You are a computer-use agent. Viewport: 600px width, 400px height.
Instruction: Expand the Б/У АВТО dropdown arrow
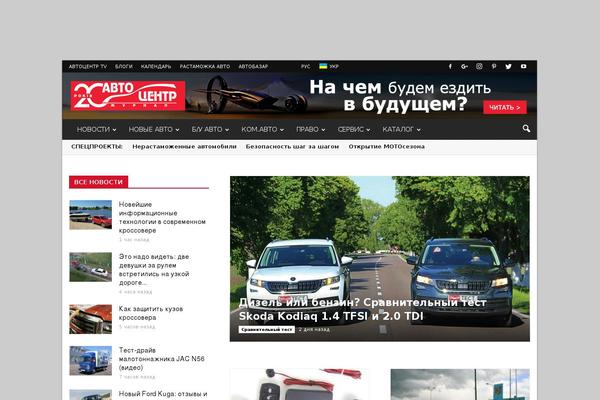tap(227, 130)
